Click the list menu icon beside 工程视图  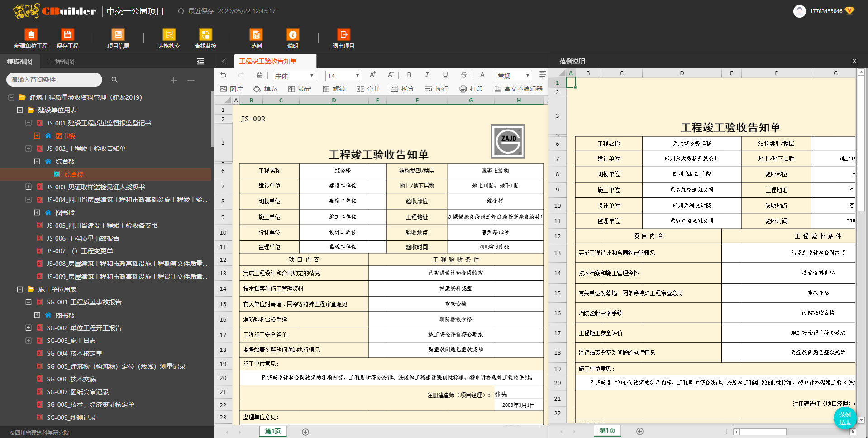(200, 62)
